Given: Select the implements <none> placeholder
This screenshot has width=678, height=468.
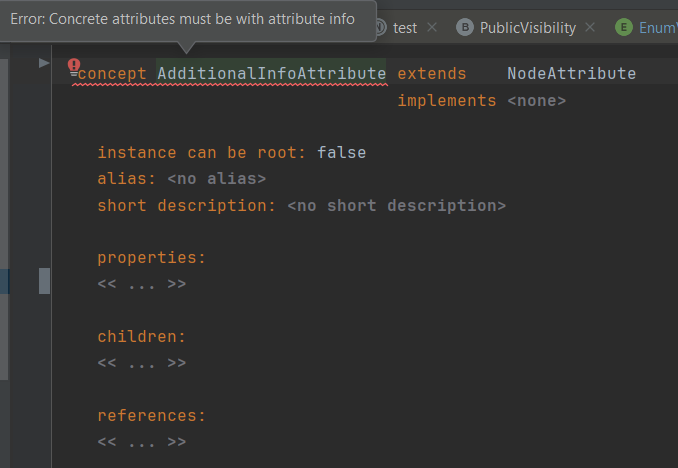Looking at the screenshot, I should click(x=536, y=101).
